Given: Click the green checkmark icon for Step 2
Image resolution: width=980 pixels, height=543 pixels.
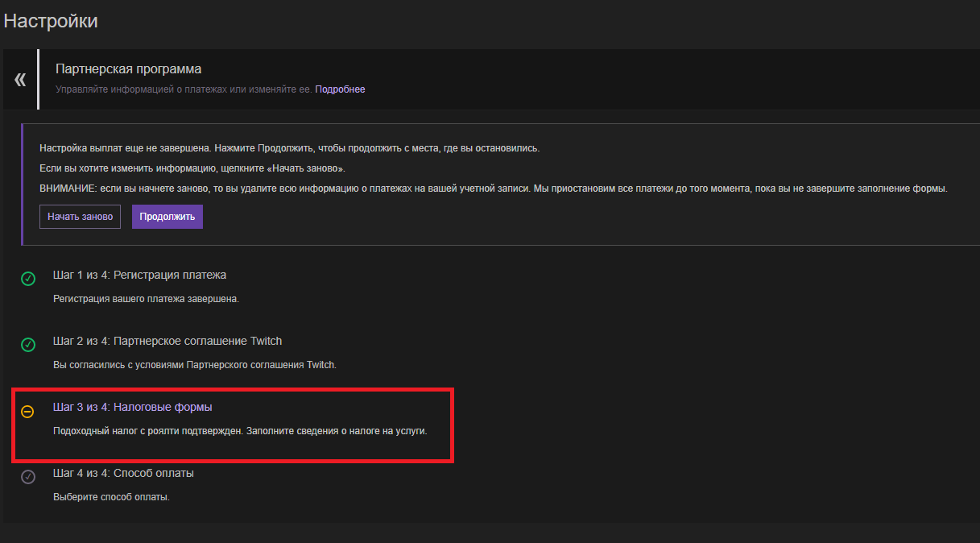Looking at the screenshot, I should (x=28, y=345).
